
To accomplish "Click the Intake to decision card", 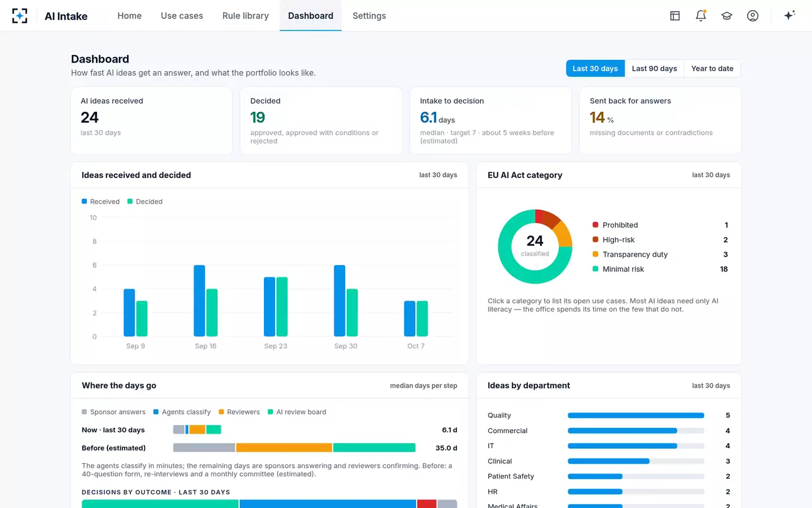I will point(491,120).
